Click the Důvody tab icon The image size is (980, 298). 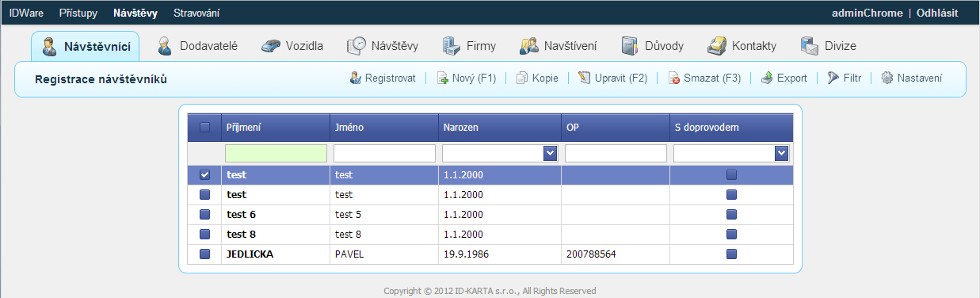click(x=631, y=46)
